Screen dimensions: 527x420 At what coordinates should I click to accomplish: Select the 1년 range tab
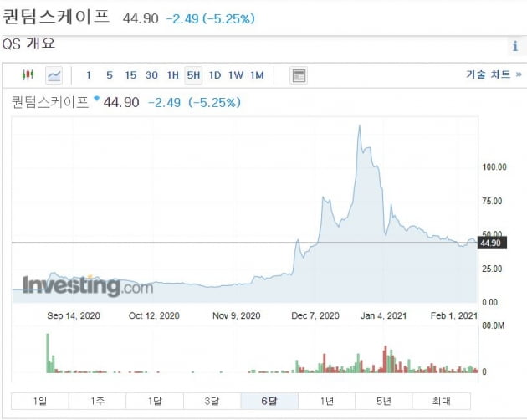(x=327, y=401)
